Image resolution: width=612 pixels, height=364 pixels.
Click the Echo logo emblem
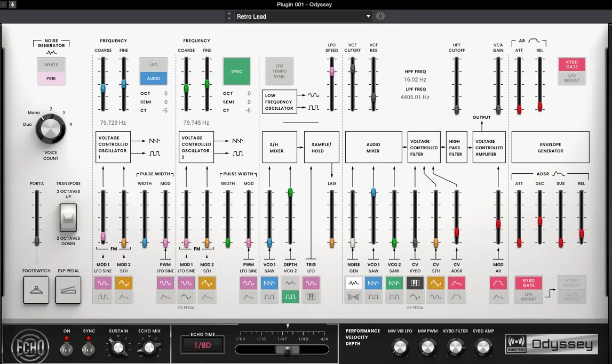[x=29, y=346]
